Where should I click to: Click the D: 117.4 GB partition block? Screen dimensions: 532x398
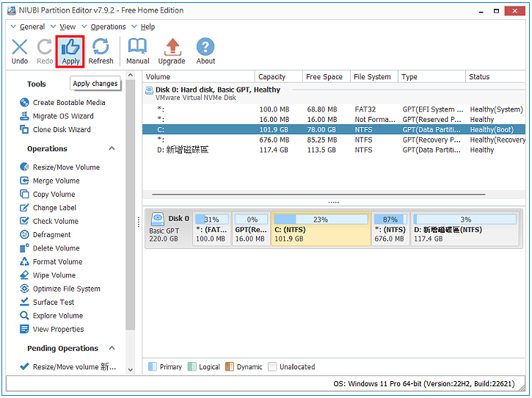(464, 229)
